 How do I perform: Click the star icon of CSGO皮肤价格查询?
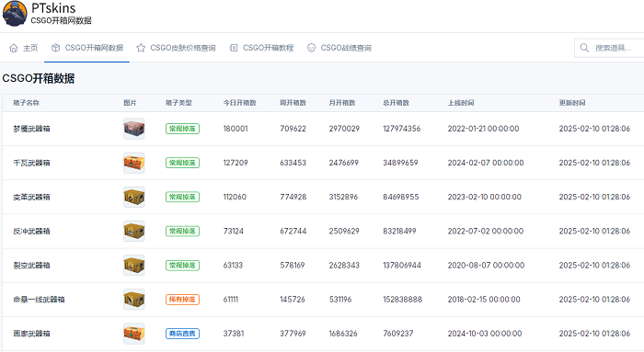pyautogui.click(x=141, y=48)
